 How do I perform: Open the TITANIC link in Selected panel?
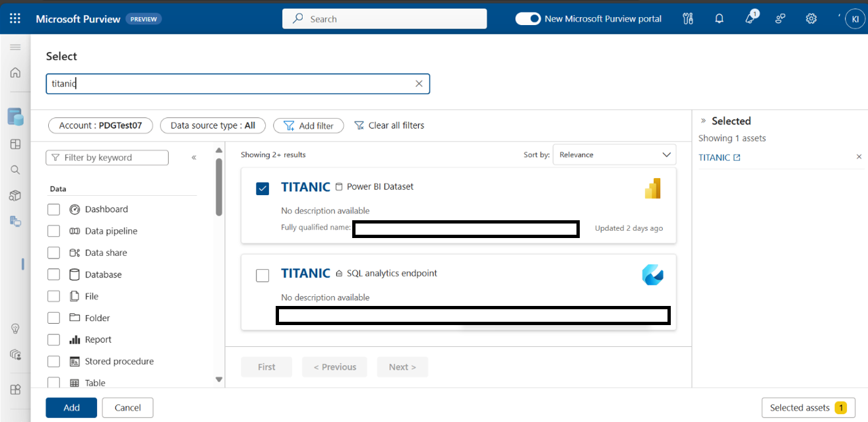coord(719,158)
